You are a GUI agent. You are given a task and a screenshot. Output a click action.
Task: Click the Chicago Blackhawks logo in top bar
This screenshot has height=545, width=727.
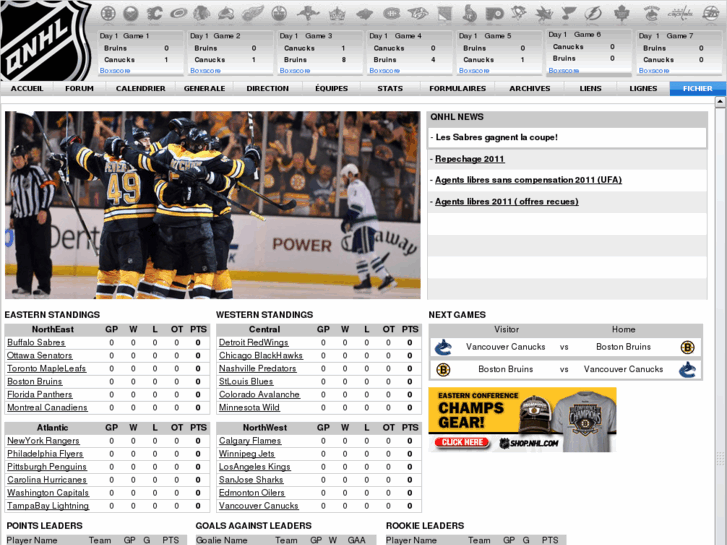coord(202,13)
